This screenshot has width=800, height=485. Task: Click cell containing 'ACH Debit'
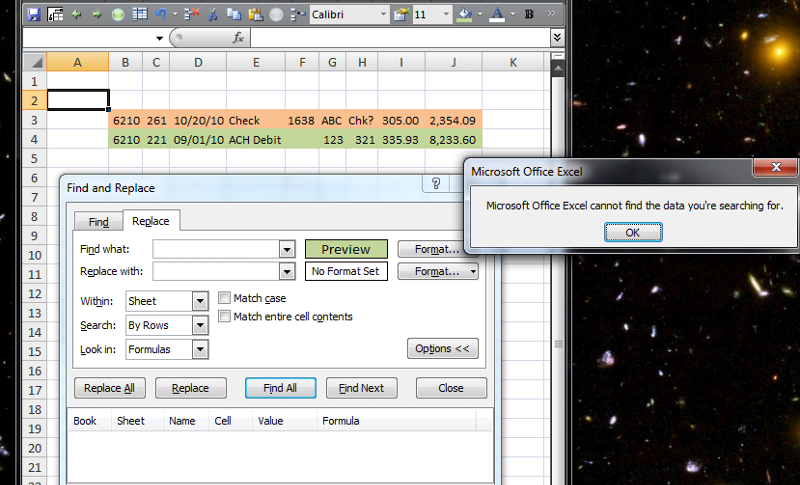coord(256,140)
